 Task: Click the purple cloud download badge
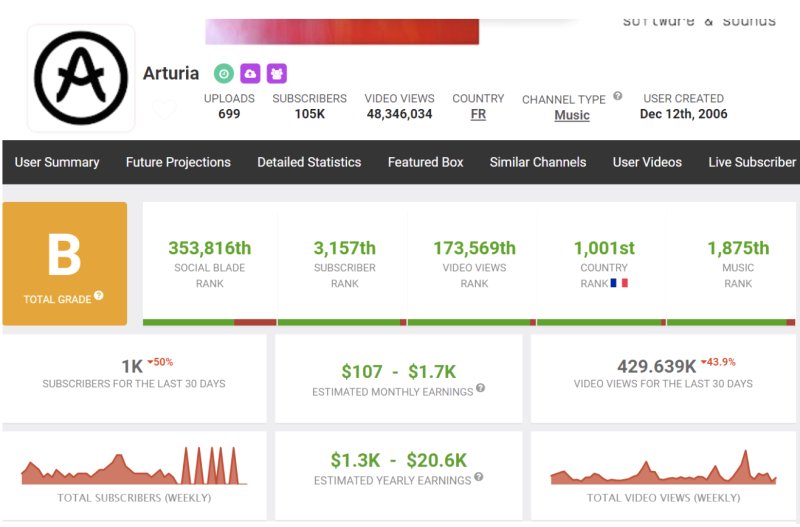click(x=250, y=73)
